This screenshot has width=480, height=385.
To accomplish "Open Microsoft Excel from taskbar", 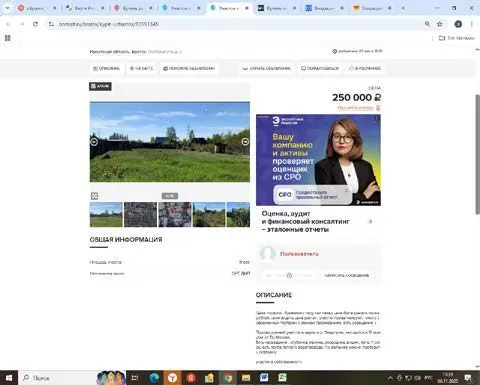I will pyautogui.click(x=283, y=378).
